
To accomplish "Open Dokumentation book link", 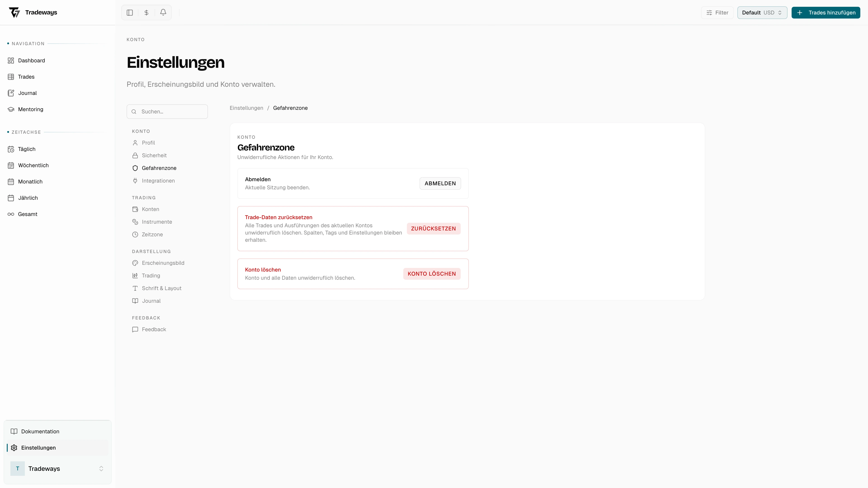I will click(40, 432).
